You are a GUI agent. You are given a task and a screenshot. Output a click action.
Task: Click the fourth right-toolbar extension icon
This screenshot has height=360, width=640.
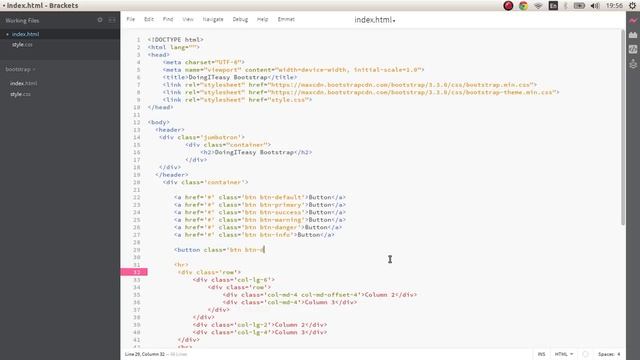633,64
